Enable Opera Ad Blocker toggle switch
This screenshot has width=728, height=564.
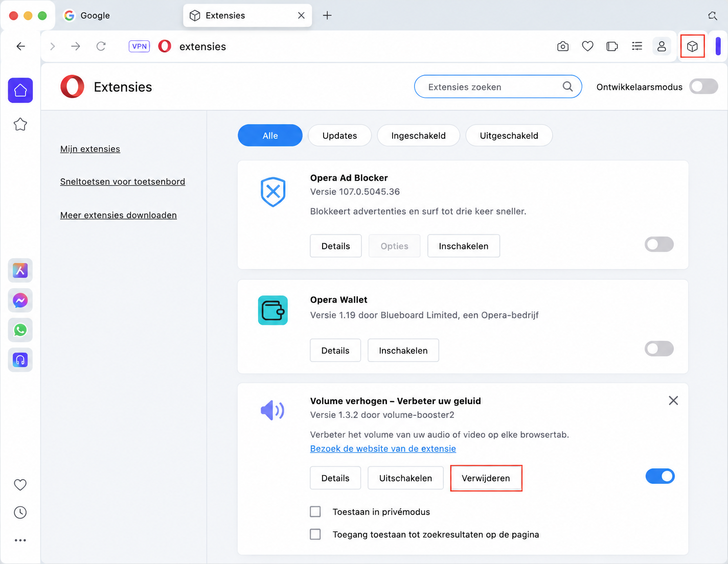[659, 244]
